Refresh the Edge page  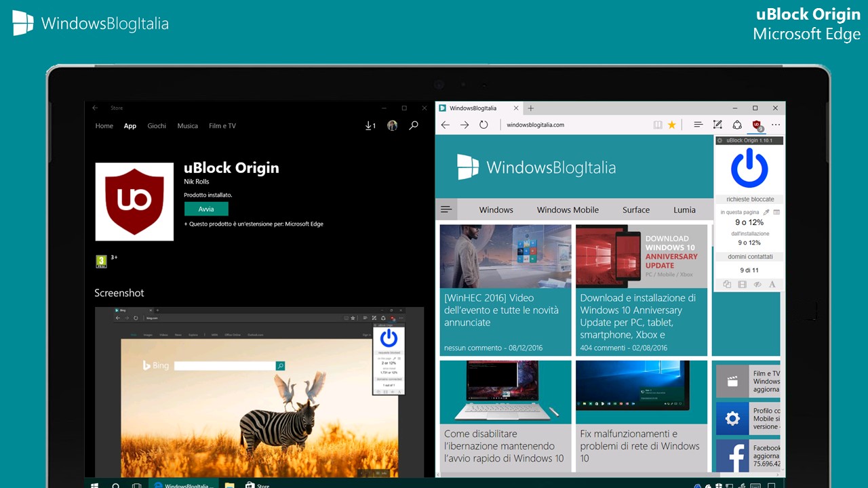(x=484, y=125)
